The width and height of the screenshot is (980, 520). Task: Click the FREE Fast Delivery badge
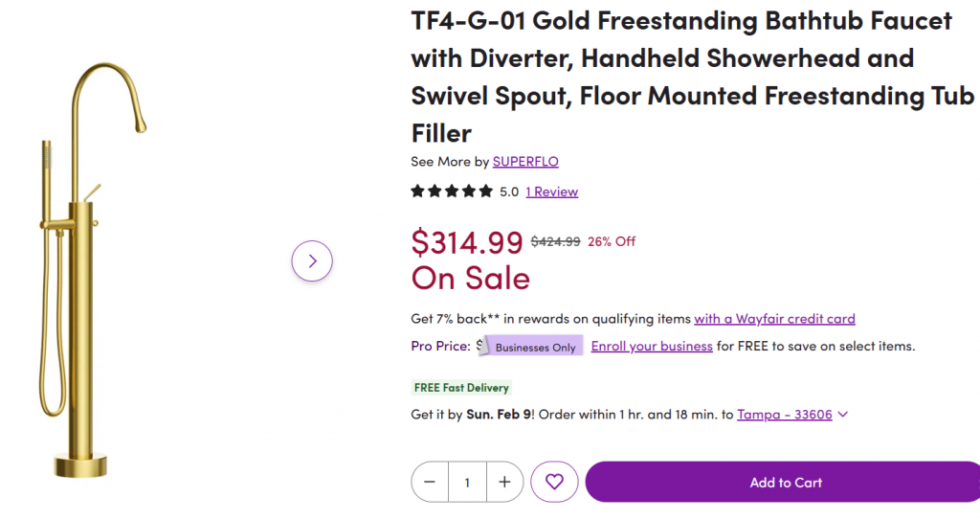pos(461,388)
